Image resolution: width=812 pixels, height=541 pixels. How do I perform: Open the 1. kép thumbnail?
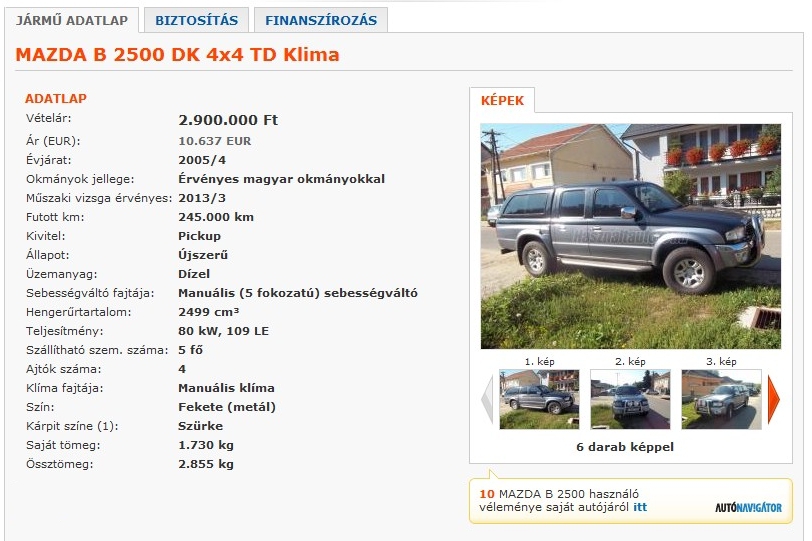539,399
